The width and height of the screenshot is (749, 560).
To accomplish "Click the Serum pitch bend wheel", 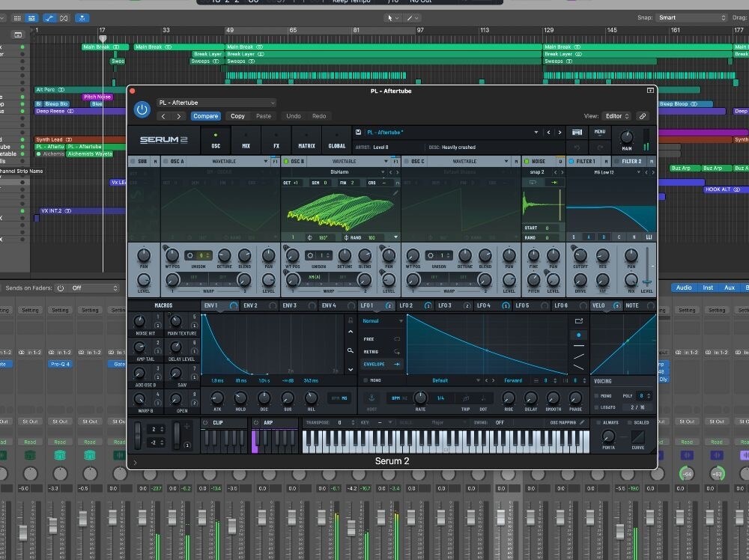I will pos(138,435).
